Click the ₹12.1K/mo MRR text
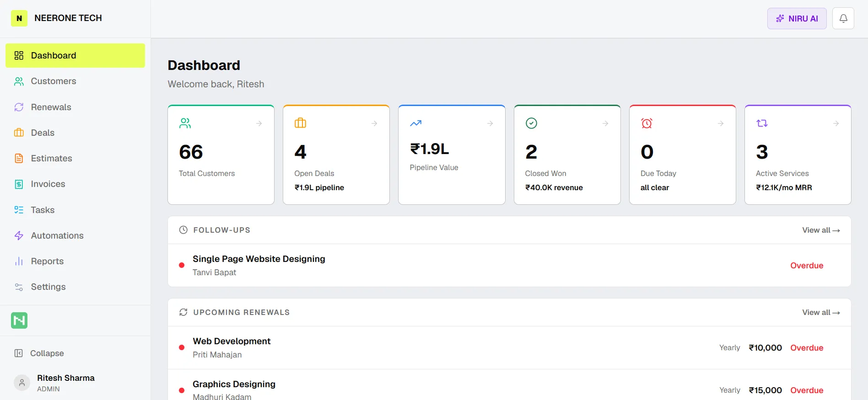Screen dimensions: 868x400 784,187
